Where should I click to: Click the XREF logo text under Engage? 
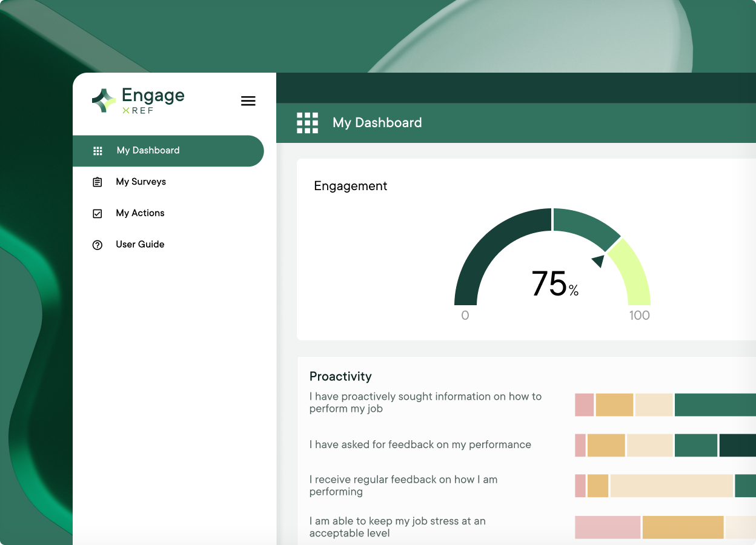click(138, 111)
